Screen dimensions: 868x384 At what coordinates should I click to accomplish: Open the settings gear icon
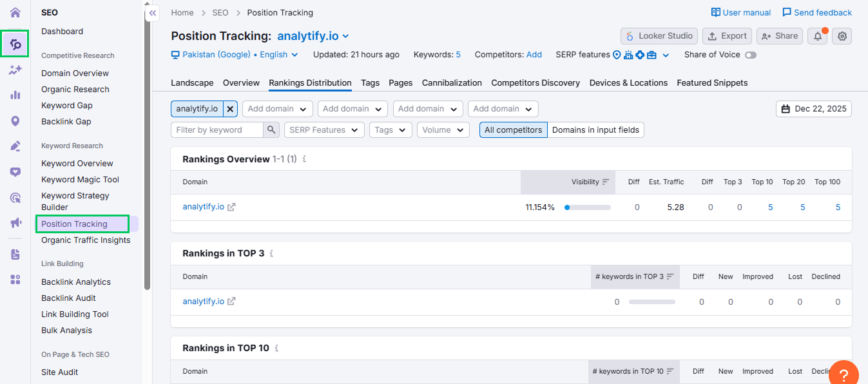pyautogui.click(x=842, y=36)
